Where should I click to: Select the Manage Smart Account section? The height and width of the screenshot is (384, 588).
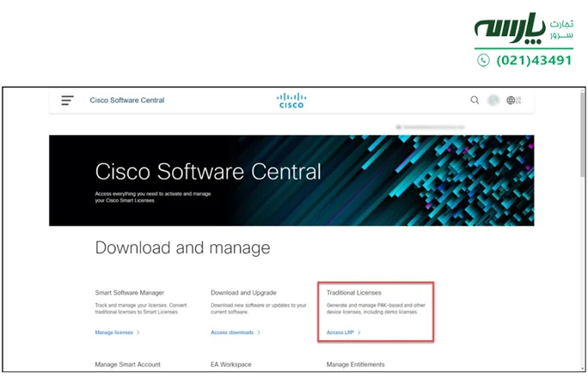[127, 364]
